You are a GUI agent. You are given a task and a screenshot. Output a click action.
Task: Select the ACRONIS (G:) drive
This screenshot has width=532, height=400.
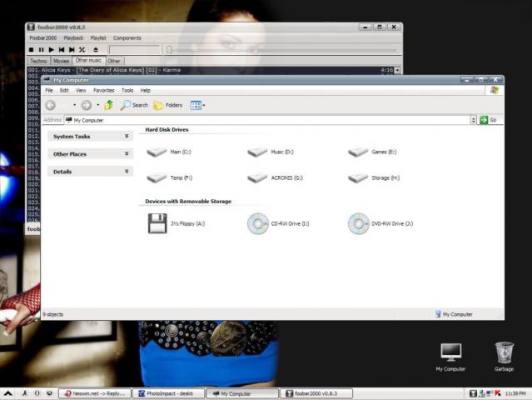(275, 178)
